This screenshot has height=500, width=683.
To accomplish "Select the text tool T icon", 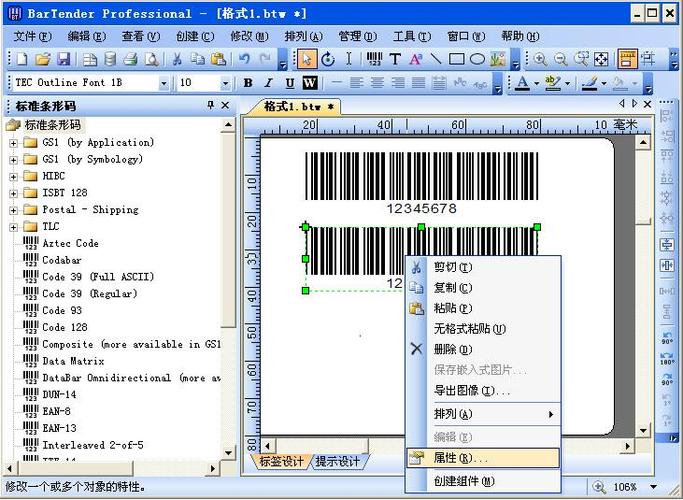I will click(x=395, y=59).
